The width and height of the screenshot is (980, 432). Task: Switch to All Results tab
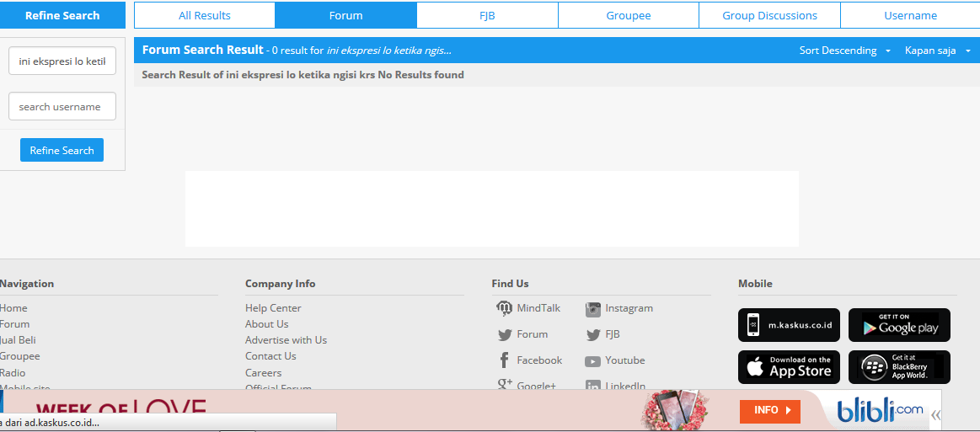(205, 16)
